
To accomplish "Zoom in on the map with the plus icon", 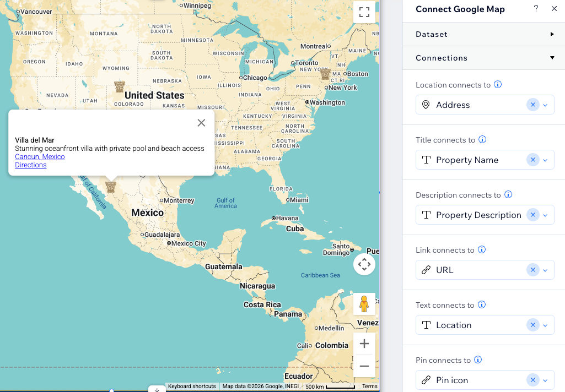I will tap(364, 344).
